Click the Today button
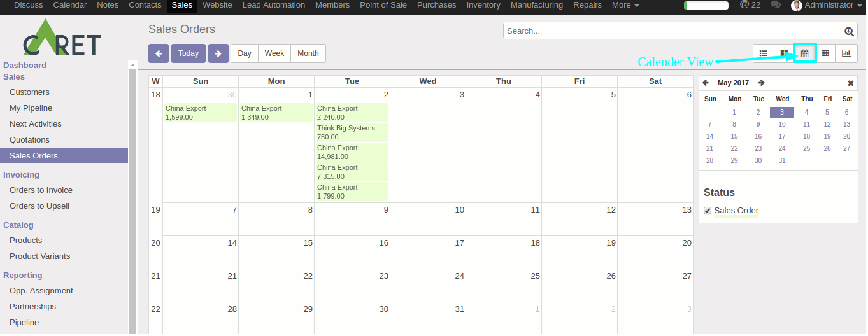868x336 pixels. click(189, 53)
